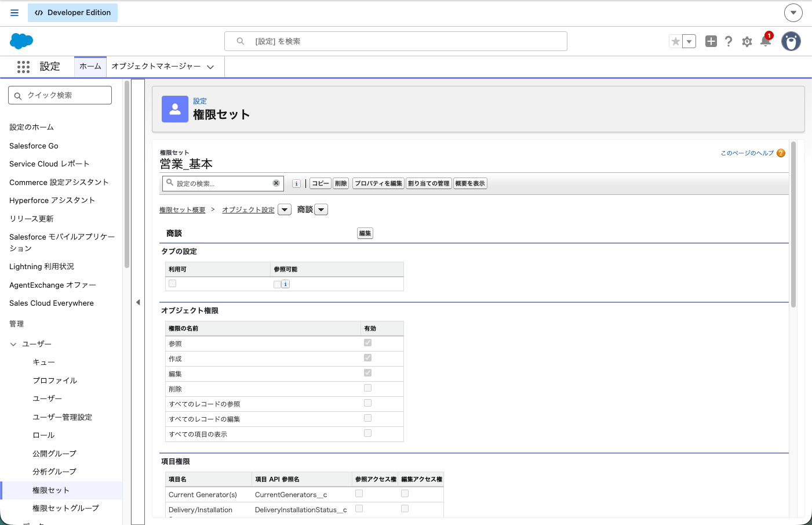Collapse the sidebar with the arrow handle
812x525 pixels.
pyautogui.click(x=138, y=302)
